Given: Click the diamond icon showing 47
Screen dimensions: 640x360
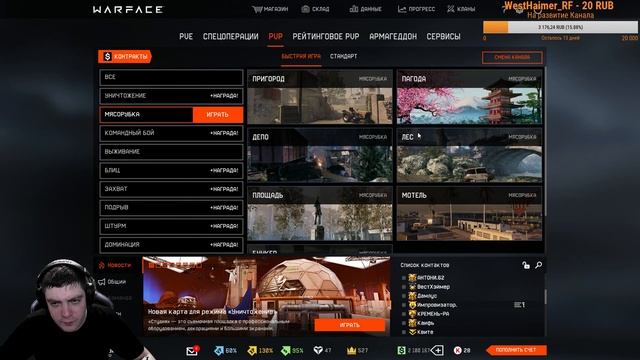Looking at the screenshot, I should coord(318,350).
